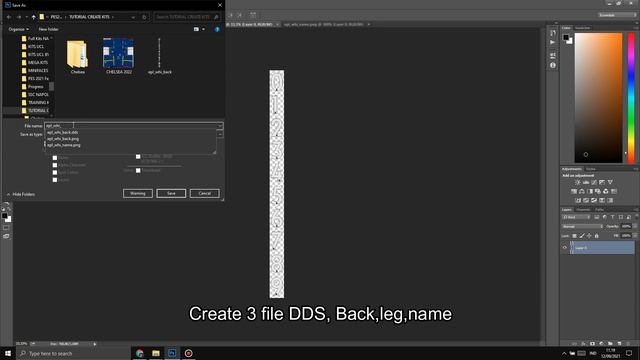Screen dimensions: 640x360
Task: Expand the Save as type dropdown
Action: [220, 134]
